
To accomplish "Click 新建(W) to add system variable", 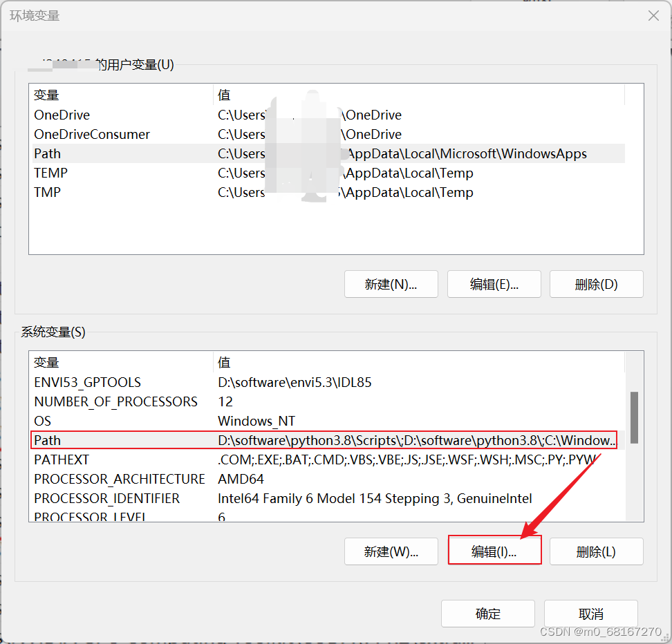I will pyautogui.click(x=391, y=551).
